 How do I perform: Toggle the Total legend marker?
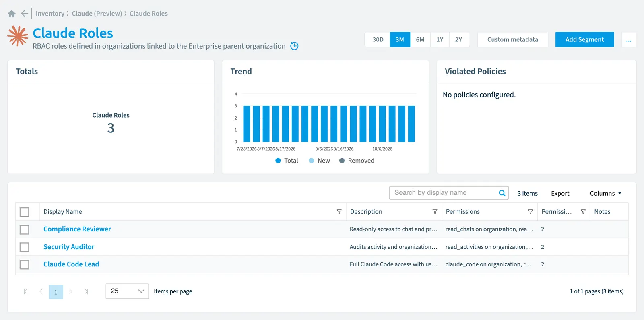pyautogui.click(x=278, y=161)
